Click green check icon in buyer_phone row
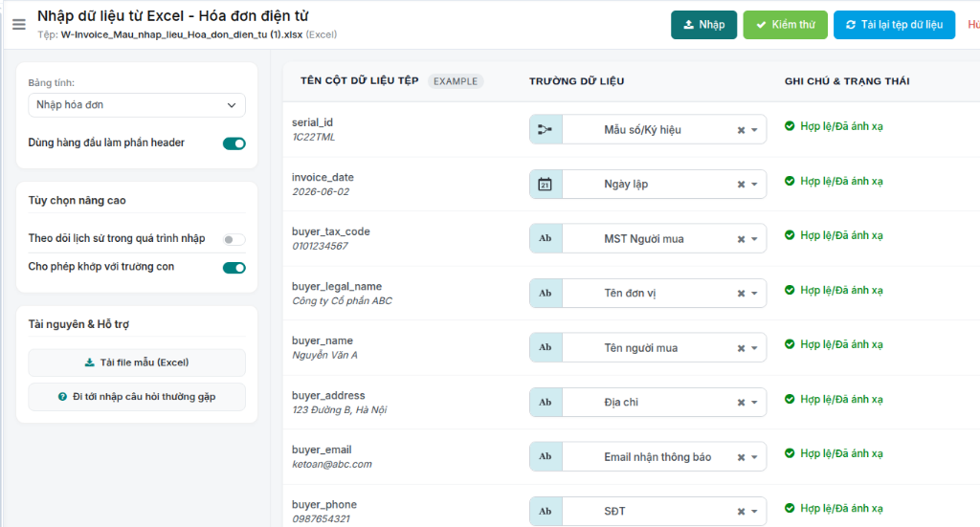The width and height of the screenshot is (980, 527). coord(790,508)
